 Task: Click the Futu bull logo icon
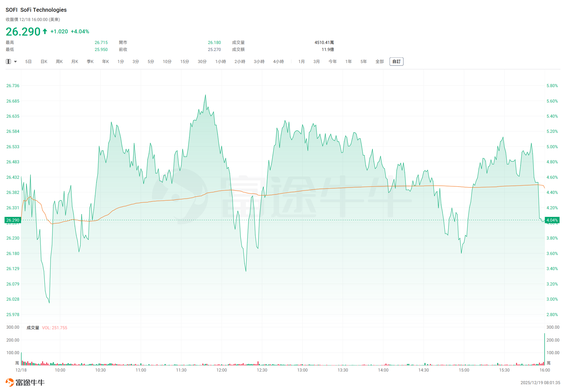coord(10,382)
